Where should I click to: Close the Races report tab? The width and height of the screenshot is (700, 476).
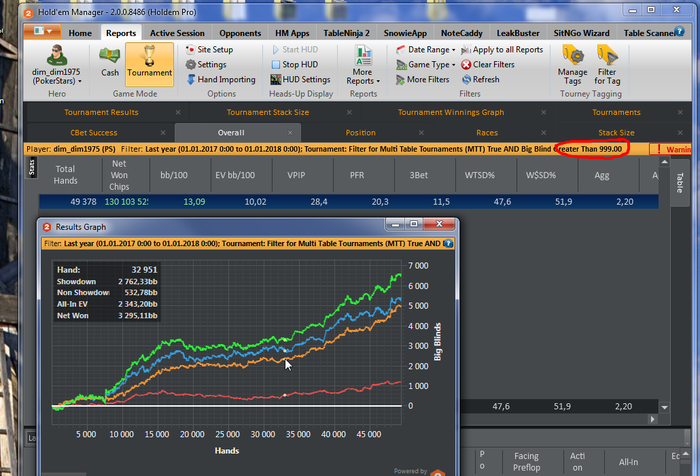(543, 133)
